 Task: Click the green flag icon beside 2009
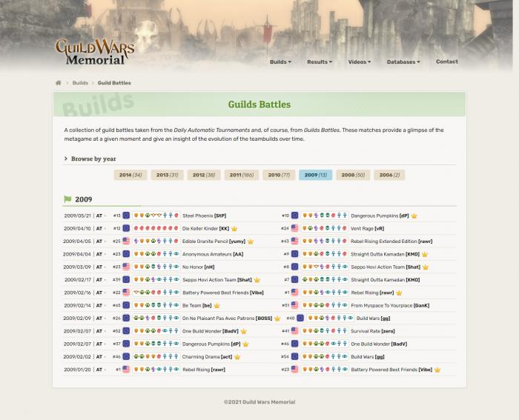(x=67, y=199)
